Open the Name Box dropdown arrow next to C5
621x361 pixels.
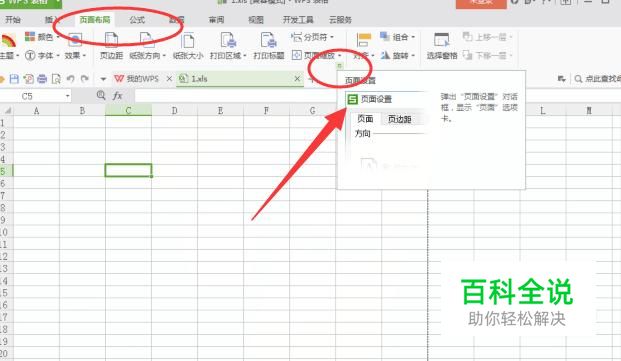click(x=67, y=96)
